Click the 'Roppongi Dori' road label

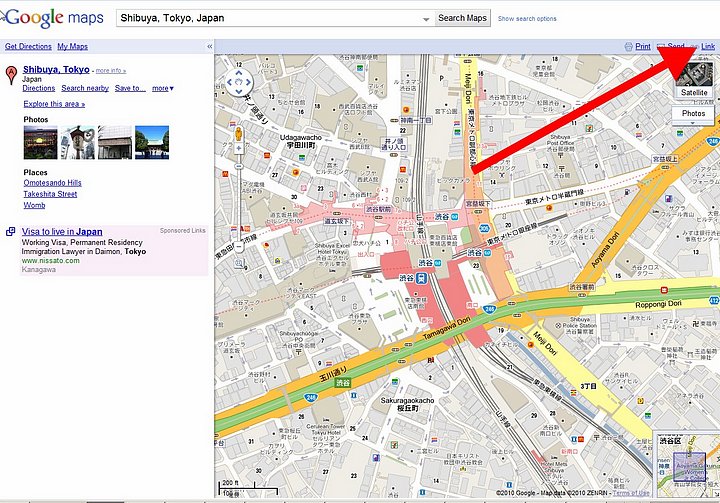tap(658, 304)
